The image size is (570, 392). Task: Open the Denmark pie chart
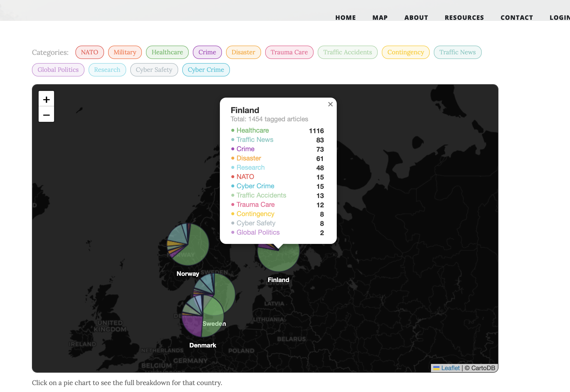[x=203, y=316]
